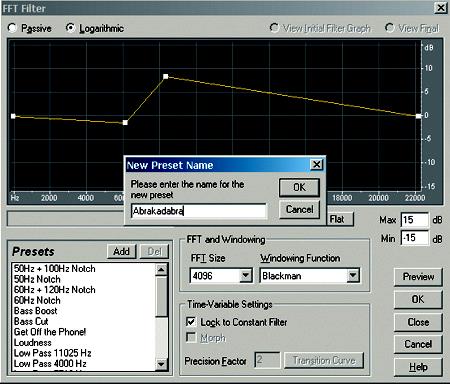Image resolution: width=450 pixels, height=384 pixels.
Task: Open the Windowing Function dropdown
Action: [x=353, y=276]
